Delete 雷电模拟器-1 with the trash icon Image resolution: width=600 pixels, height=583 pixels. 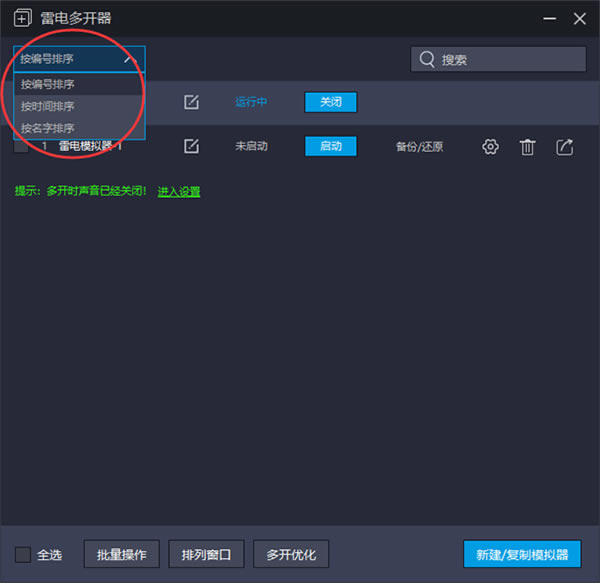527,147
